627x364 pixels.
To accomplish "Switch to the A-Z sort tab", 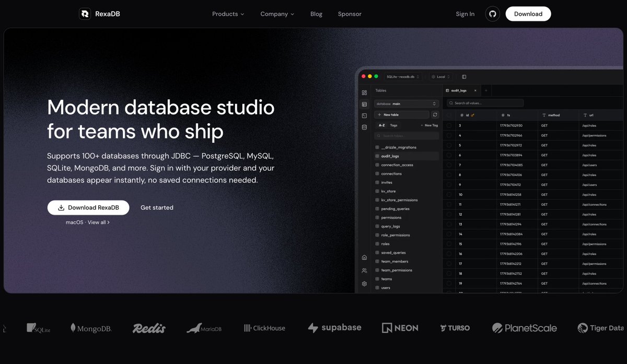I will click(x=382, y=125).
